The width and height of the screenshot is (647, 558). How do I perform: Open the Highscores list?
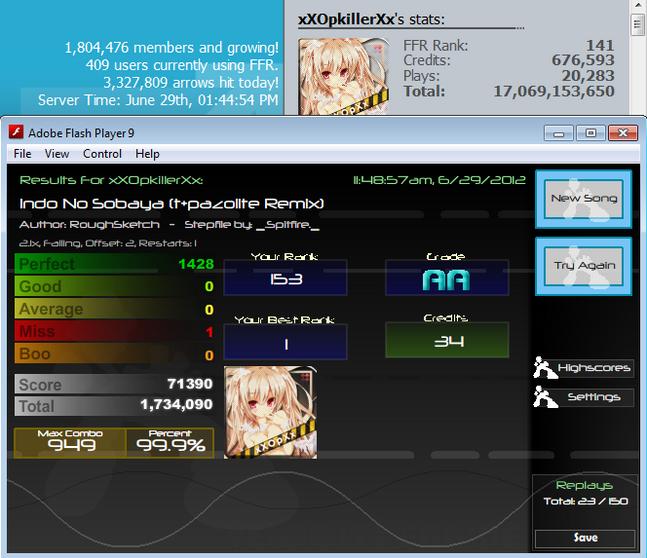(x=594, y=368)
